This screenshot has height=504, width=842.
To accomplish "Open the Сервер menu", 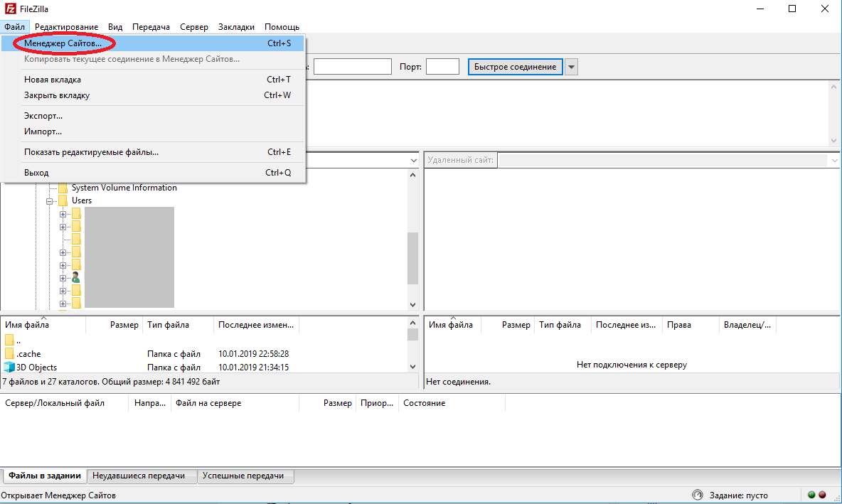I will point(194,27).
